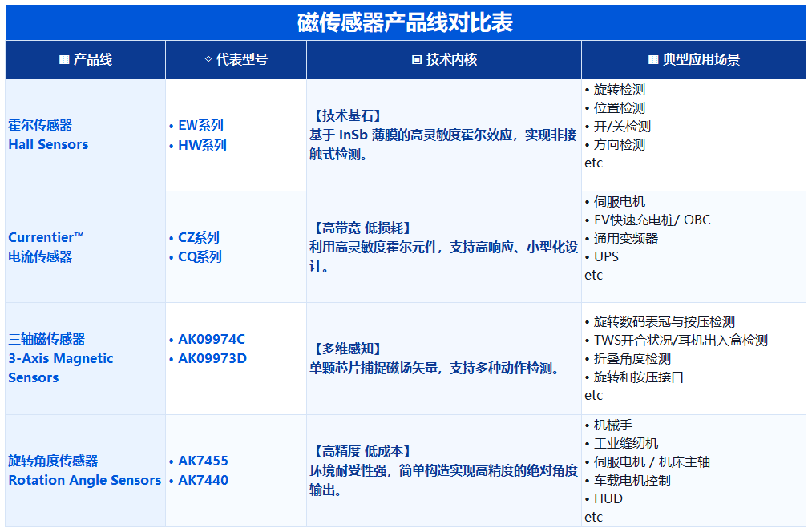Click the 旋转数码表冠与按压检测 item
The image size is (812, 532).
[x=665, y=322]
